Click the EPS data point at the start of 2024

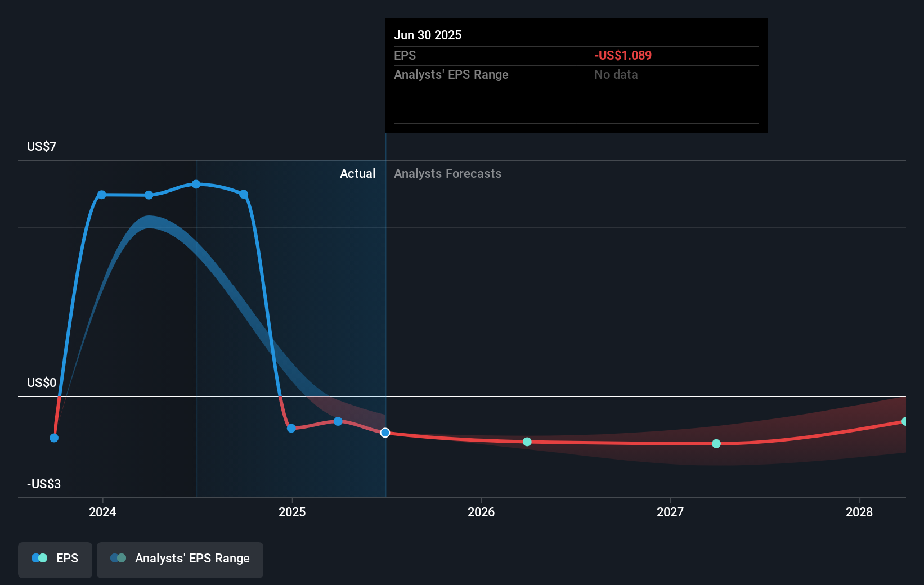102,195
